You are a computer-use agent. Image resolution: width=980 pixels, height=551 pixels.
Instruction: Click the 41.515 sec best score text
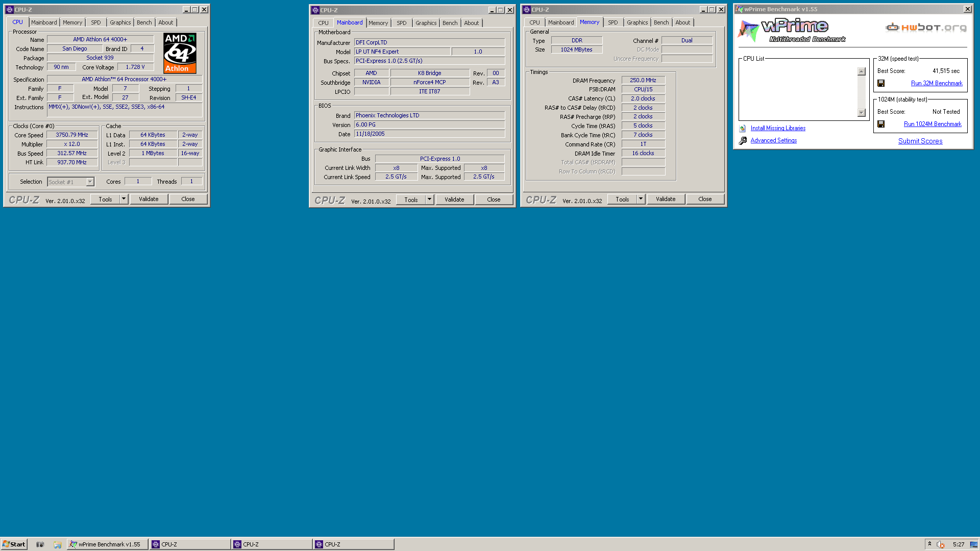[x=946, y=71]
